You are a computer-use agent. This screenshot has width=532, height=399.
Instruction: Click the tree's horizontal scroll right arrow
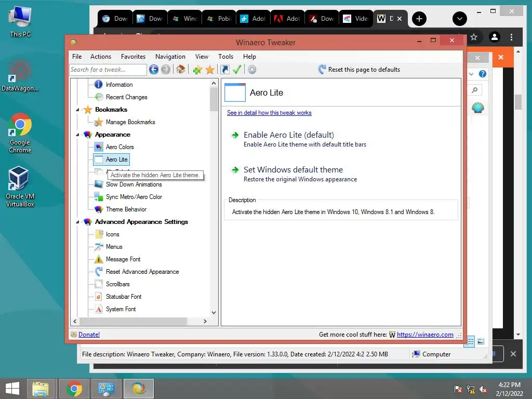(x=205, y=321)
